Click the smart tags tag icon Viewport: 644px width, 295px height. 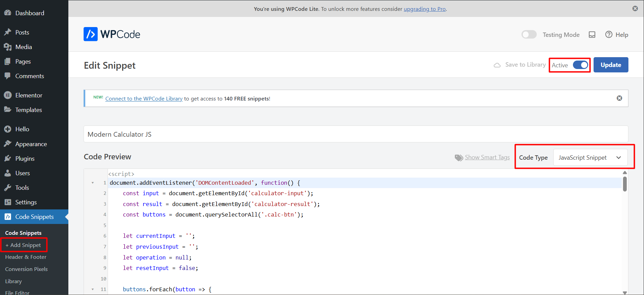459,158
